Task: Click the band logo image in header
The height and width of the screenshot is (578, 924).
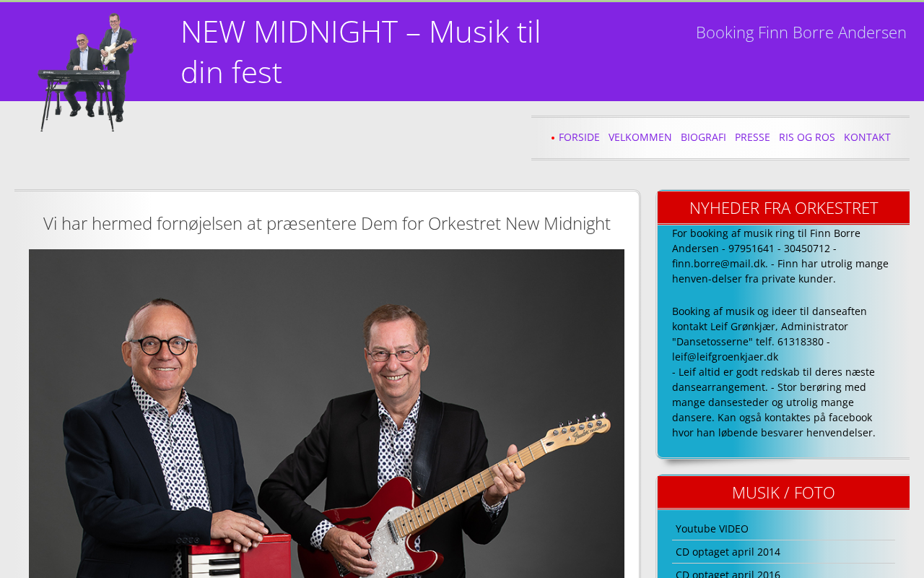Action: (87, 72)
